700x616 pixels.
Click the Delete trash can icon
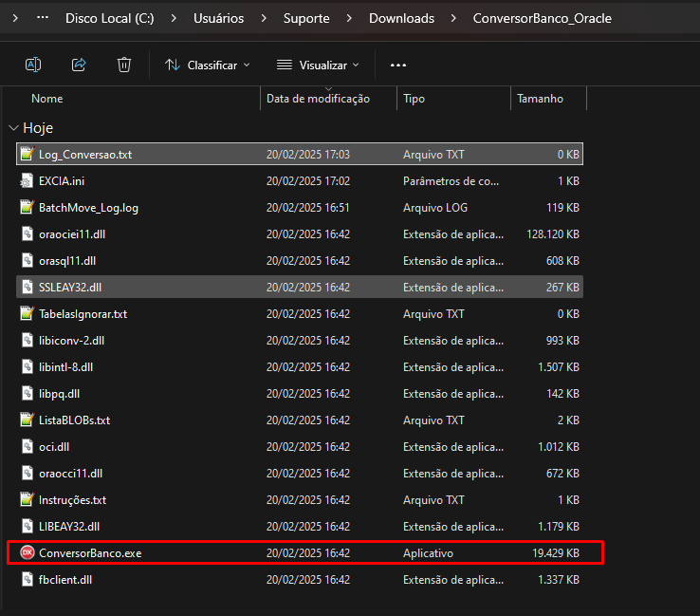point(124,65)
